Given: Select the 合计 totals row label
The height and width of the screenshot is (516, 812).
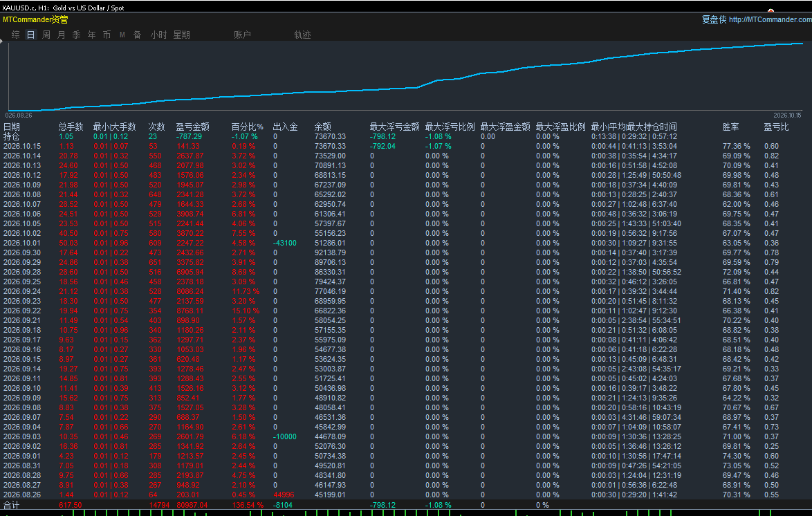Looking at the screenshot, I should (11, 505).
